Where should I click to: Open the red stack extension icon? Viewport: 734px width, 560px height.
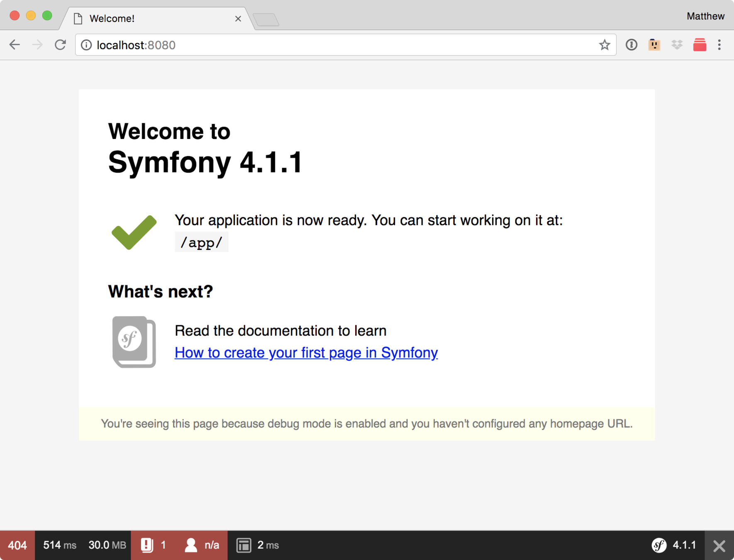700,45
